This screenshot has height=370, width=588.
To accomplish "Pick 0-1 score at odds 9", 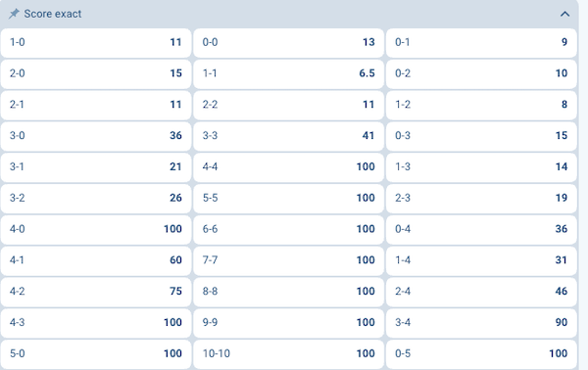I will point(481,42).
